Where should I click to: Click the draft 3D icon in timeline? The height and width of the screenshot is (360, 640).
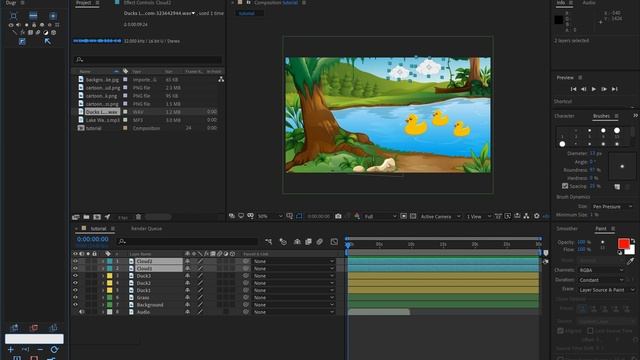click(283, 242)
